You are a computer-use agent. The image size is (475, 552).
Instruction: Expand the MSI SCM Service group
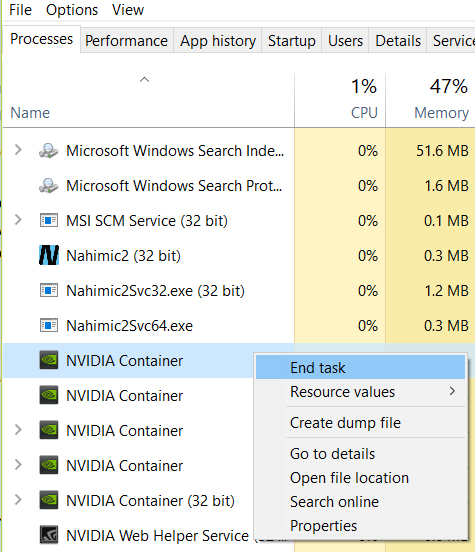[18, 220]
